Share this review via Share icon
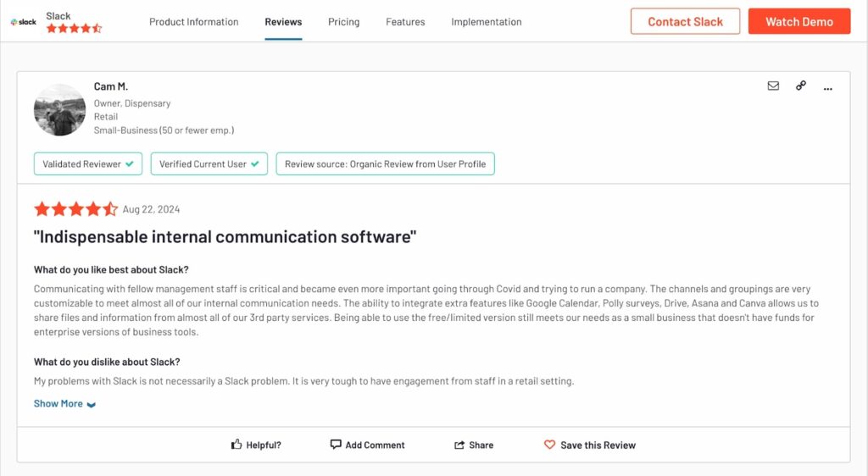Viewport: 868px width, 476px height. [x=474, y=445]
